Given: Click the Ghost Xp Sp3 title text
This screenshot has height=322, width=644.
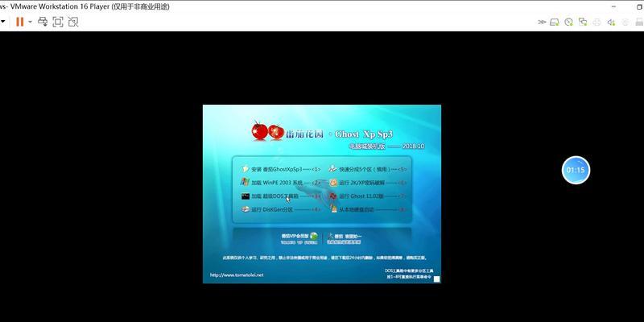Looking at the screenshot, I should point(364,134).
